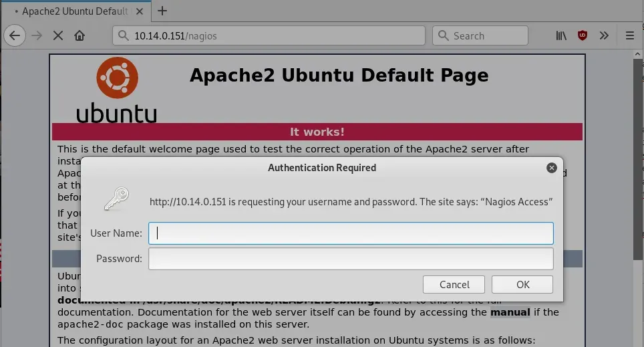Open the Library bookshelf icon
The width and height of the screenshot is (644, 347).
(561, 35)
